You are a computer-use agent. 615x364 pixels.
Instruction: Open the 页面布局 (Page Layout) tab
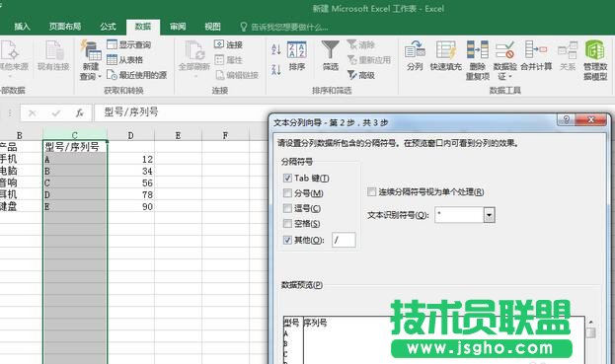pyautogui.click(x=65, y=27)
